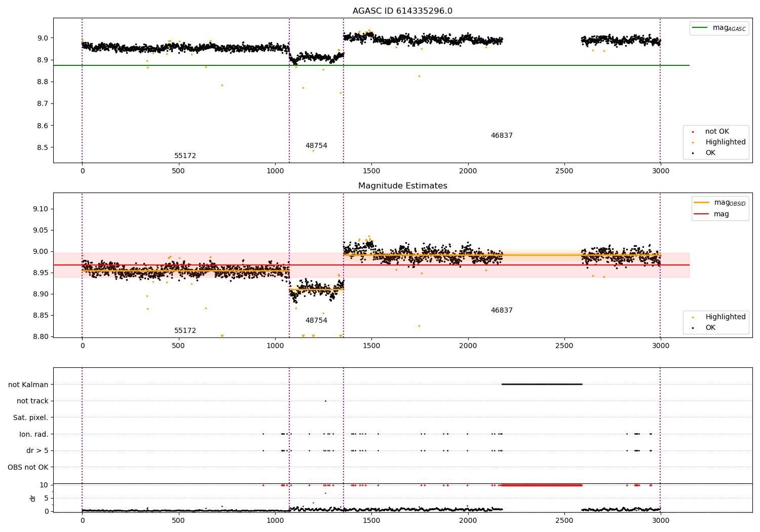
Task: Click "Highlighted" in the AGASC ID plot legend
Action: click(x=726, y=142)
